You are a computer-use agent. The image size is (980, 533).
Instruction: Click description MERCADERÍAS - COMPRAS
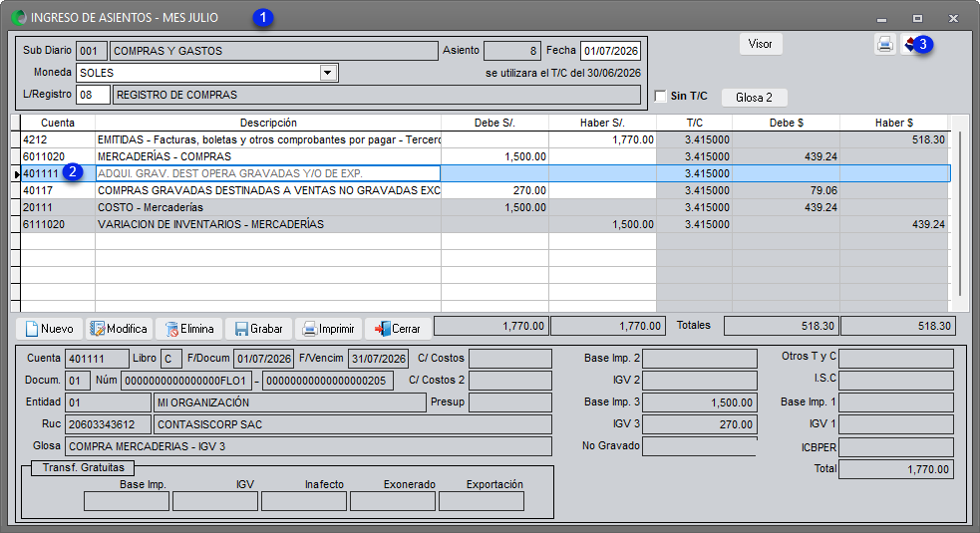[164, 156]
